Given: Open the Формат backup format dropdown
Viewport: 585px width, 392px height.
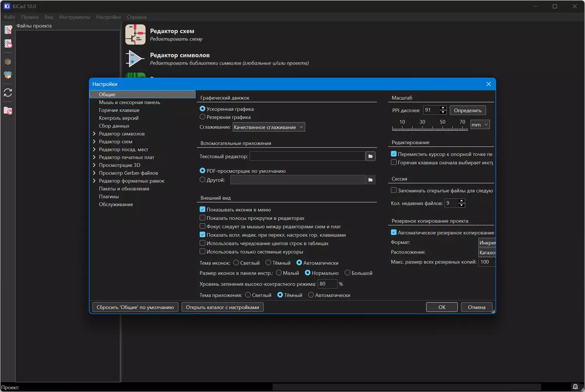Looking at the screenshot, I should tap(487, 243).
